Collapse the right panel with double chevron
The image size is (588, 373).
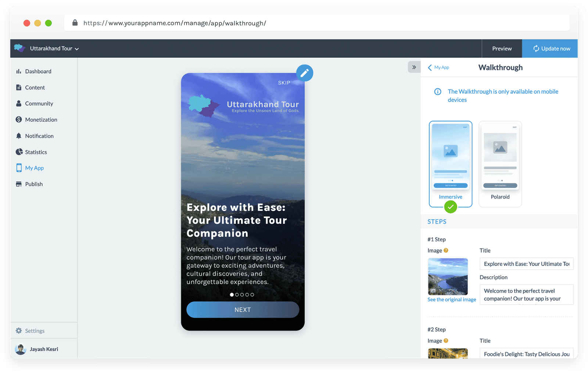414,67
